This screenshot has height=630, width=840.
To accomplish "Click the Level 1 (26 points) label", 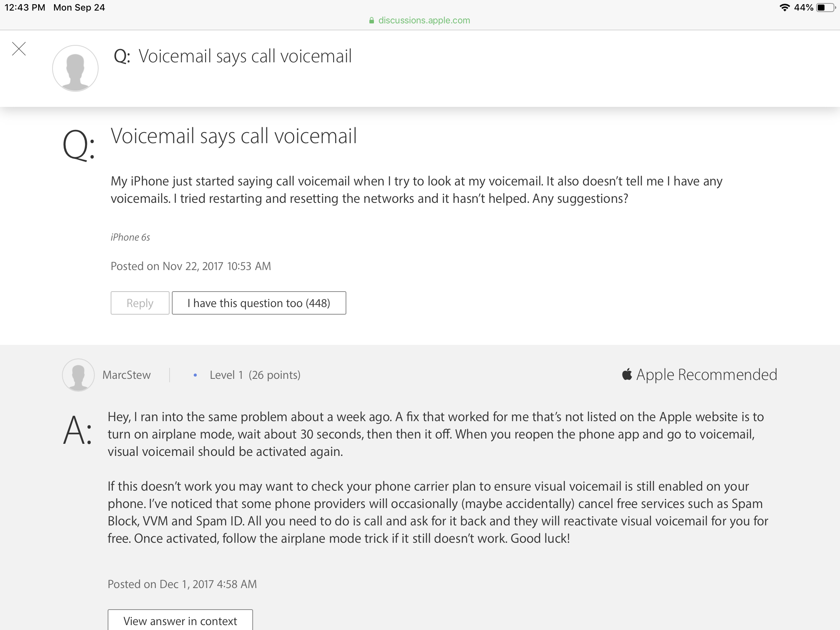I will (x=255, y=375).
